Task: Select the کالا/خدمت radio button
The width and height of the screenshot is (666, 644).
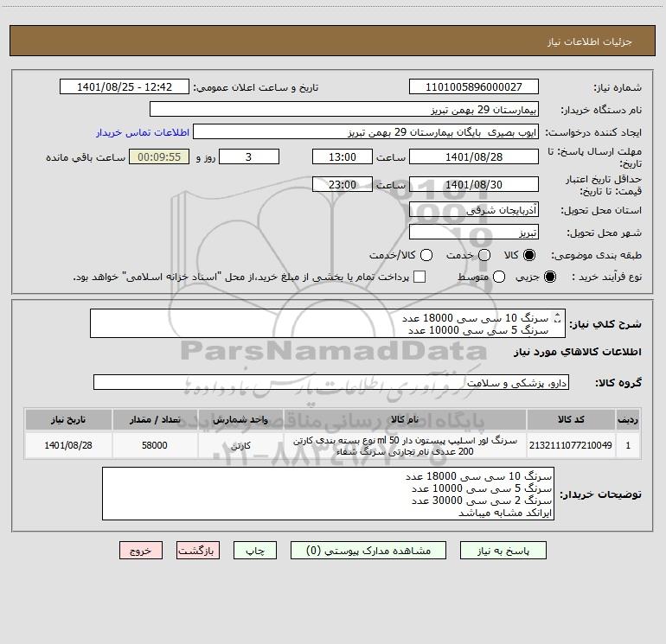Action: coord(426,255)
